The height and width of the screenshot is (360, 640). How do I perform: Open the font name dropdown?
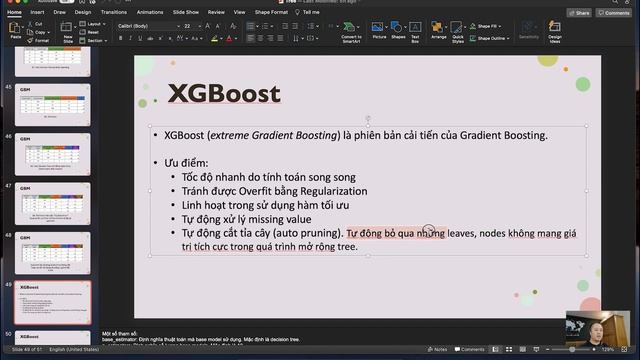[x=178, y=26]
